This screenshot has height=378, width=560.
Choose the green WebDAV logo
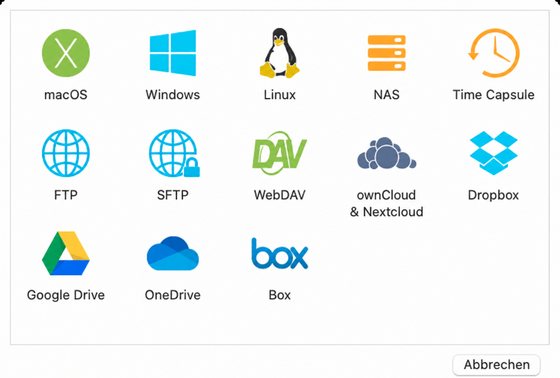[280, 153]
